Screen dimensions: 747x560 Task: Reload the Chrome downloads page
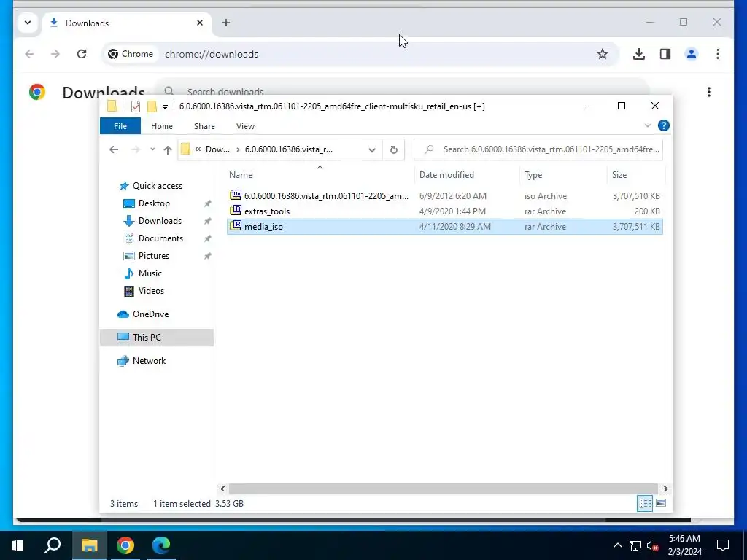[x=82, y=54]
